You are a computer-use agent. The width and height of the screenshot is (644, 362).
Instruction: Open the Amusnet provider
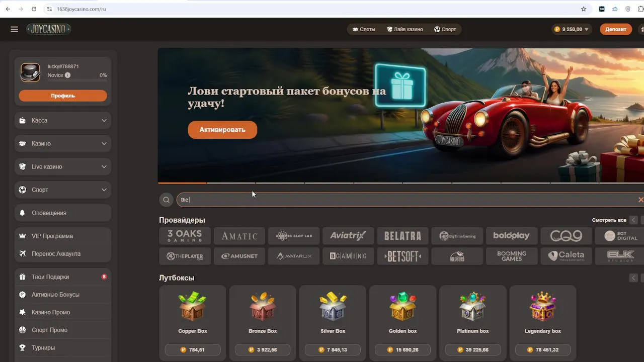[239, 256]
